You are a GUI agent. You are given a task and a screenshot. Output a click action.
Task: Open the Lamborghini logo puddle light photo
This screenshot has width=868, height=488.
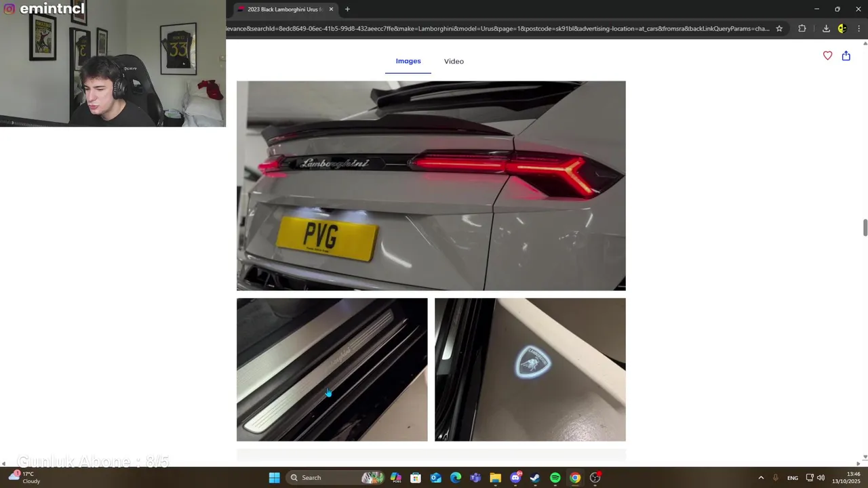(x=530, y=370)
